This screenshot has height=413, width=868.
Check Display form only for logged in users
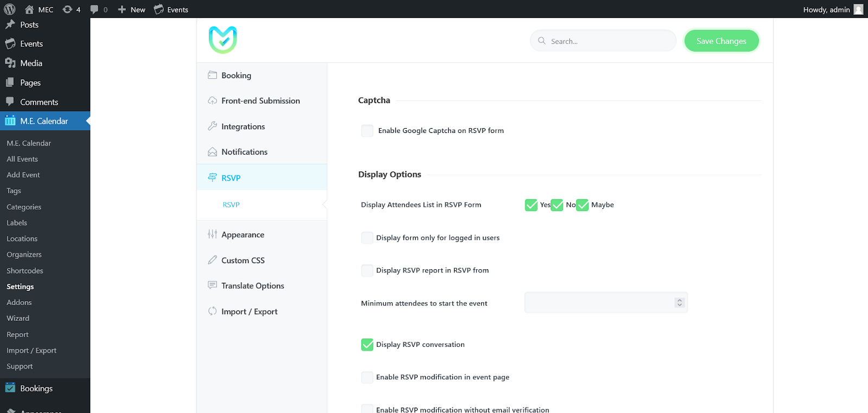367,238
